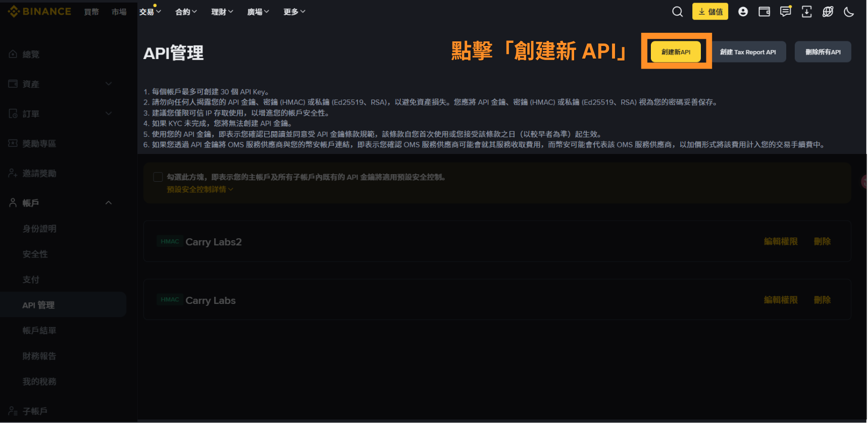
Task: Click the API管理 page heading
Action: [174, 52]
